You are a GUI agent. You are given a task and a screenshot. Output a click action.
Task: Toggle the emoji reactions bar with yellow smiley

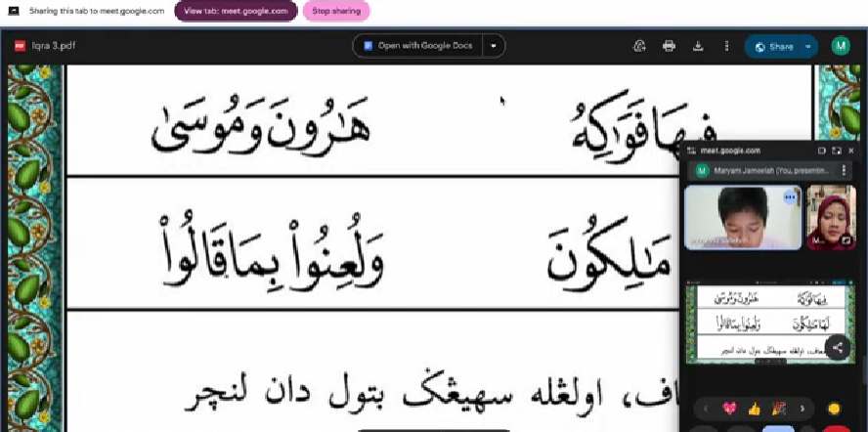[x=834, y=409]
